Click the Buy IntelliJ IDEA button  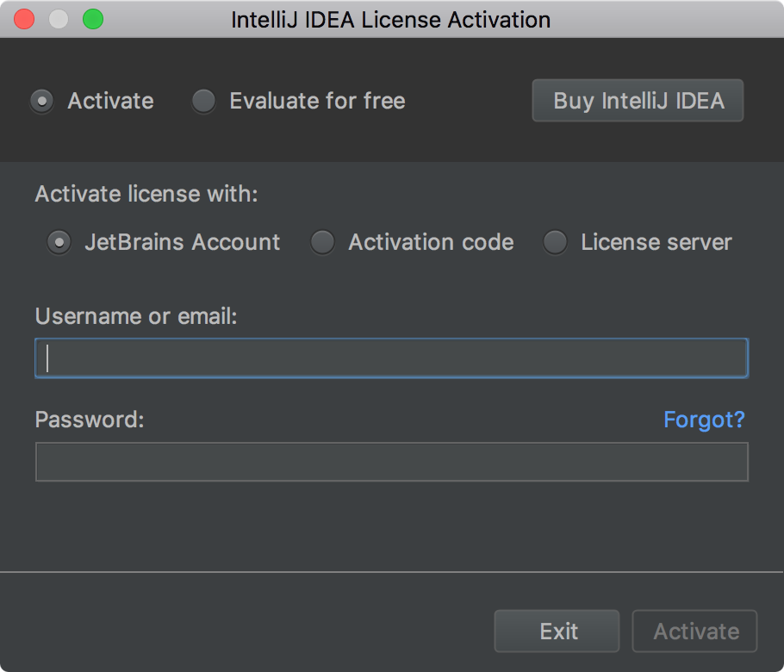pos(638,101)
